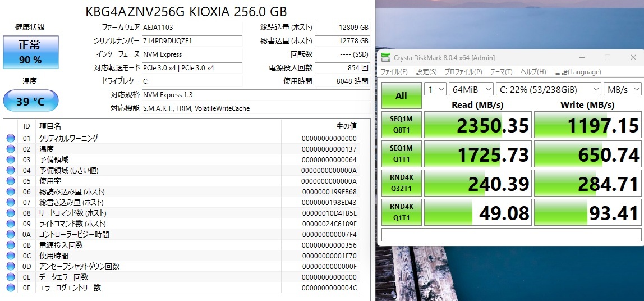
Task: Click blue status orb for 総読み込み量 (ホスト) row
Action: [11, 191]
